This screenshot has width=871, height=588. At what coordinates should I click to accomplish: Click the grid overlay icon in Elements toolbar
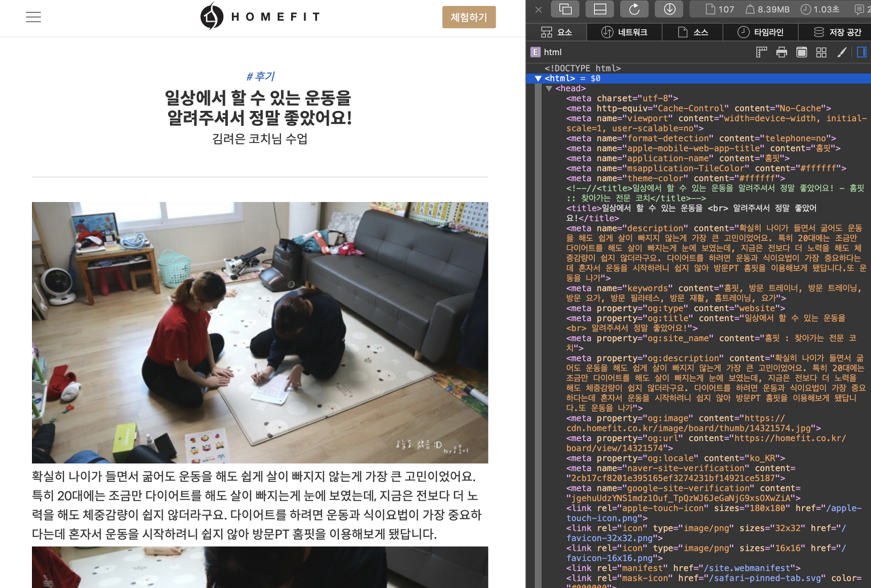(x=821, y=52)
